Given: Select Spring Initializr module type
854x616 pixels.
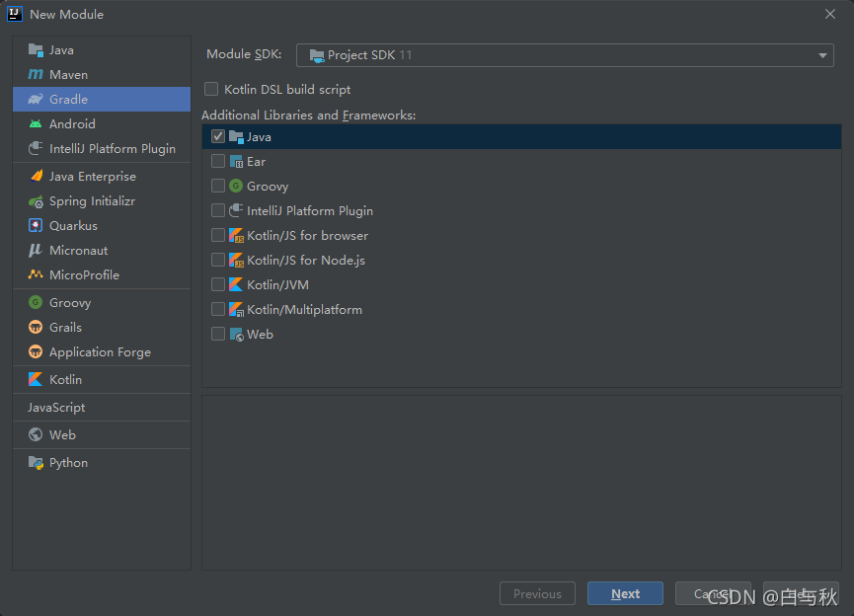Looking at the screenshot, I should pos(102,201).
